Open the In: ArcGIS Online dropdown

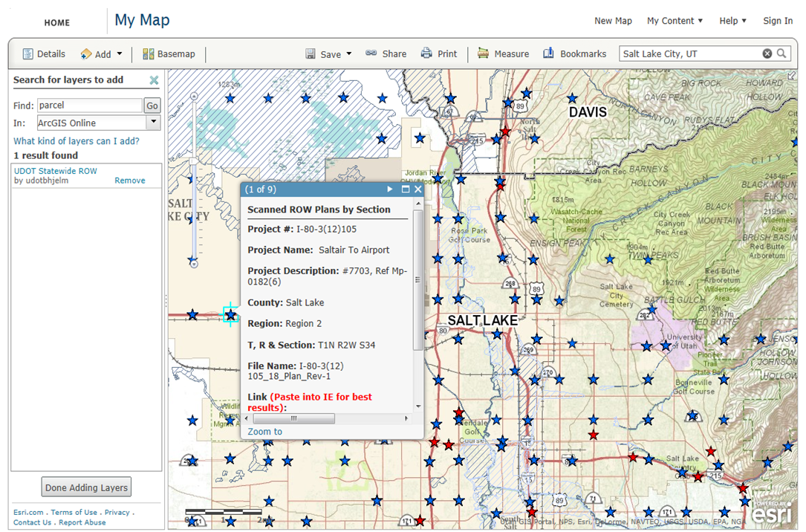click(x=99, y=123)
